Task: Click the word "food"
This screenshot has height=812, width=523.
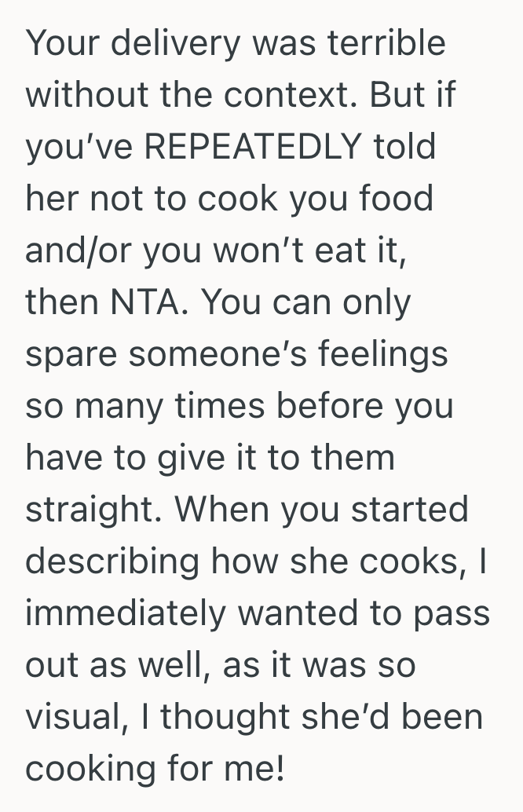Action: 397,199
